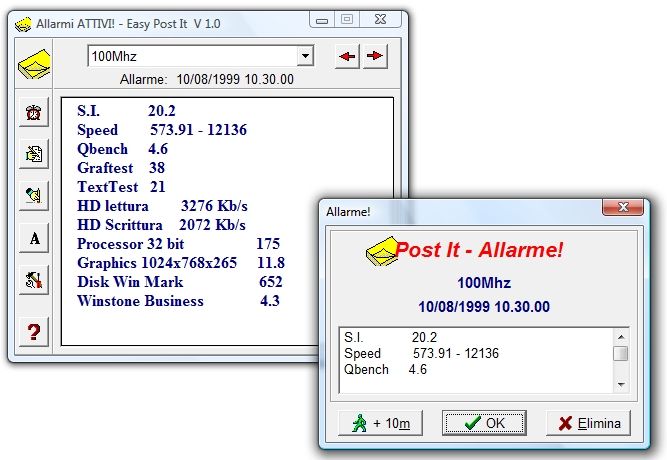The height and width of the screenshot is (460, 667).
Task: Open tools settings hammer icon
Action: coord(34,280)
